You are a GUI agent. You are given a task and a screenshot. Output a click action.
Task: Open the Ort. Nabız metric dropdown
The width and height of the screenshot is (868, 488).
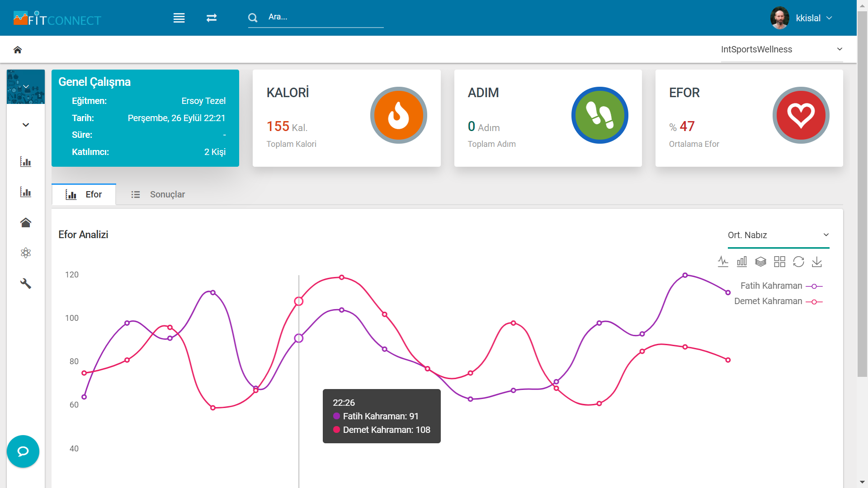tap(778, 235)
